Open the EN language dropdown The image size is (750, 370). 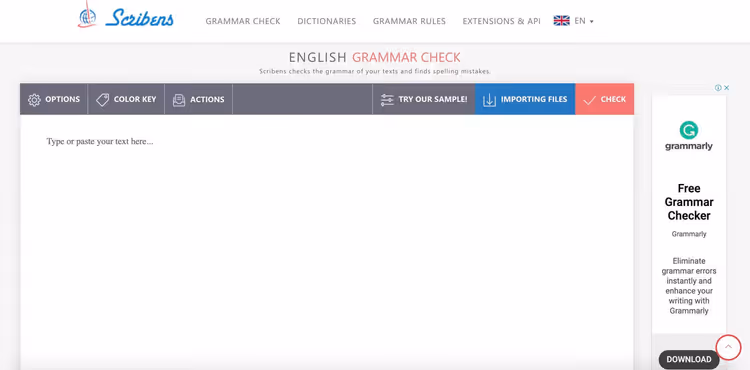(584, 21)
